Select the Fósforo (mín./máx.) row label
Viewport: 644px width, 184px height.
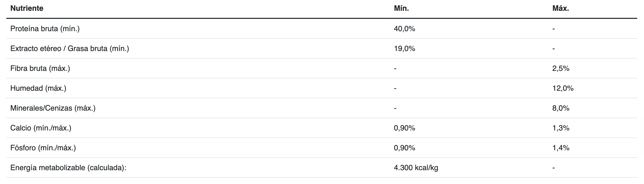point(43,148)
